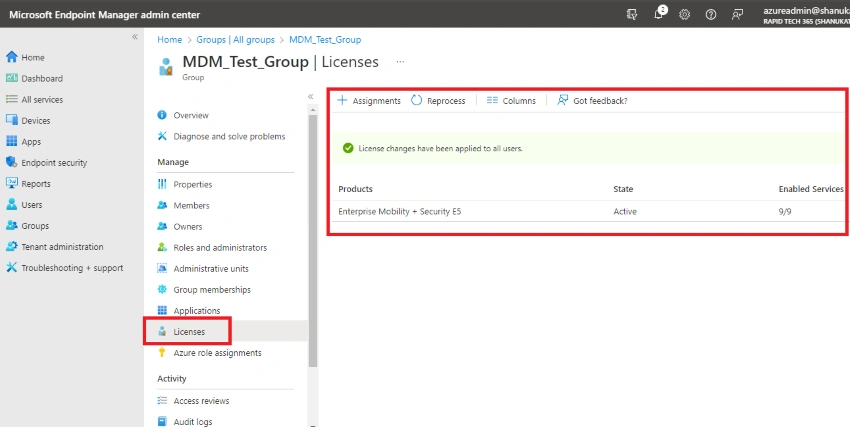Click the Products column header

pos(355,189)
